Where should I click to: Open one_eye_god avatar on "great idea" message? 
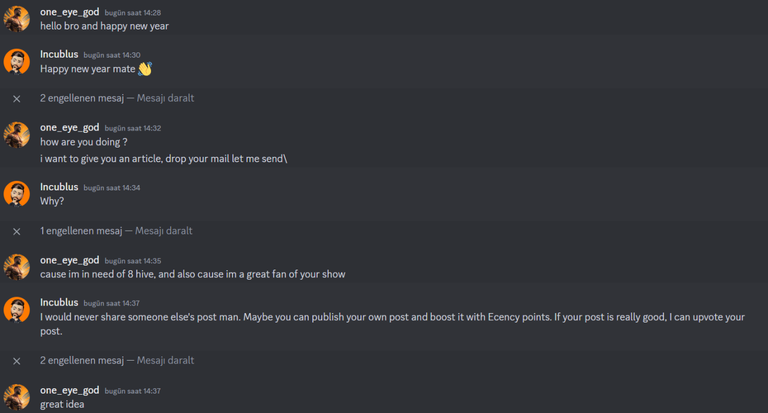pos(17,397)
